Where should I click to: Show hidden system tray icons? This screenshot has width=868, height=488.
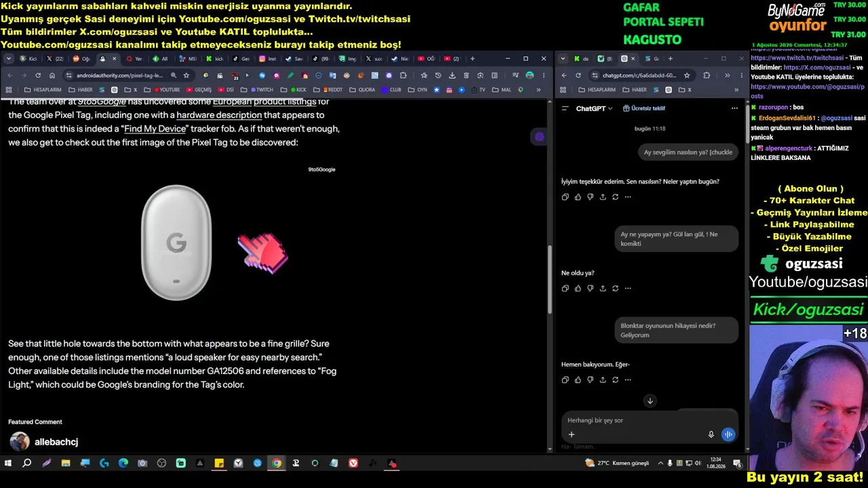point(659,464)
